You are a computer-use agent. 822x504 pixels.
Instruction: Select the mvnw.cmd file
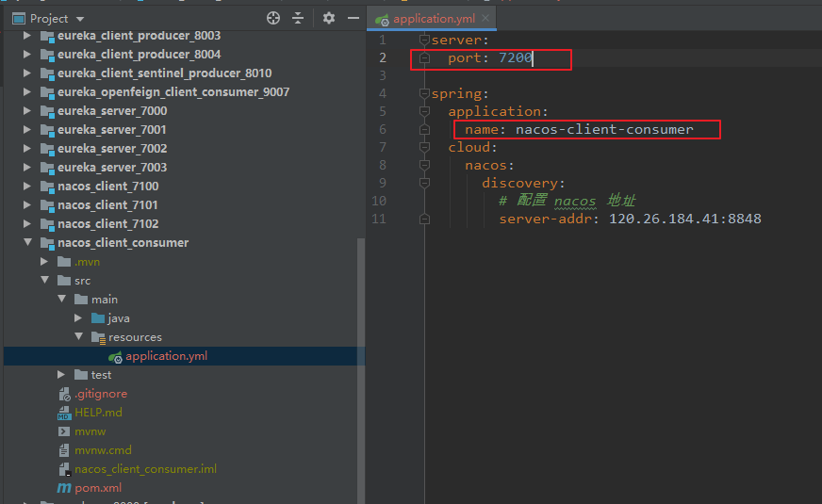pyautogui.click(x=103, y=450)
